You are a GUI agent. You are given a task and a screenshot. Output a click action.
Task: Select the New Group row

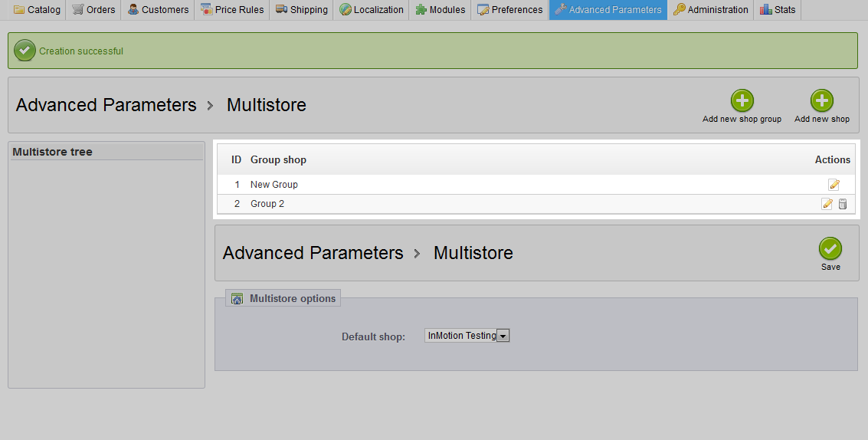(x=536, y=185)
